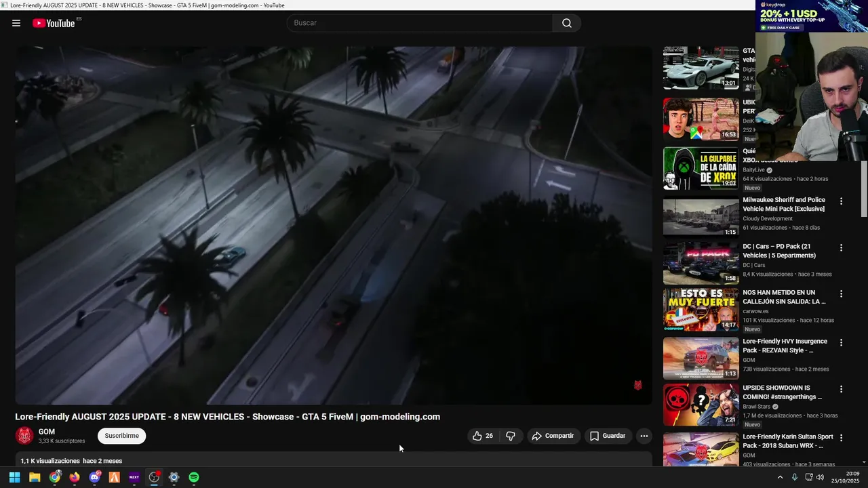Expand hidden system tray icons chevron
The width and height of the screenshot is (868, 488).
point(780,477)
